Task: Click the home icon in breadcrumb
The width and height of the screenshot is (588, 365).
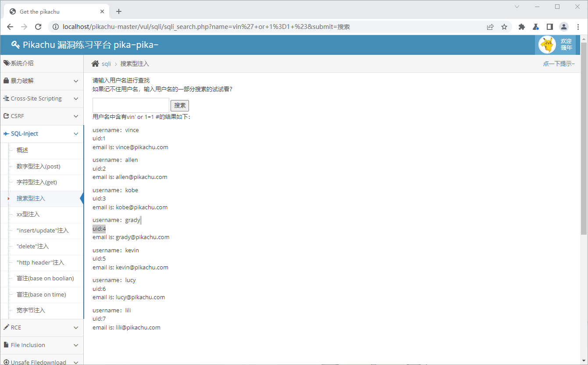Action: click(x=95, y=64)
